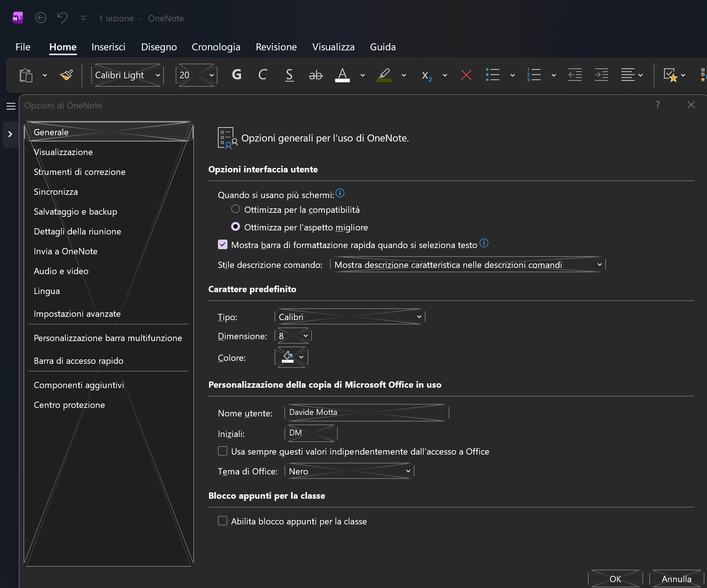This screenshot has width=707, height=588.
Task: Select Impostazioni avanzate in options list
Action: point(109,314)
